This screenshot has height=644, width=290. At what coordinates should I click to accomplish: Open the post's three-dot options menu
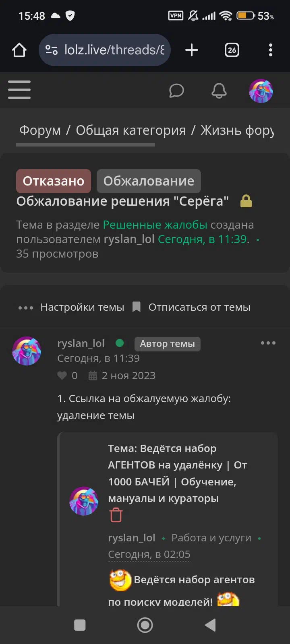[268, 343]
